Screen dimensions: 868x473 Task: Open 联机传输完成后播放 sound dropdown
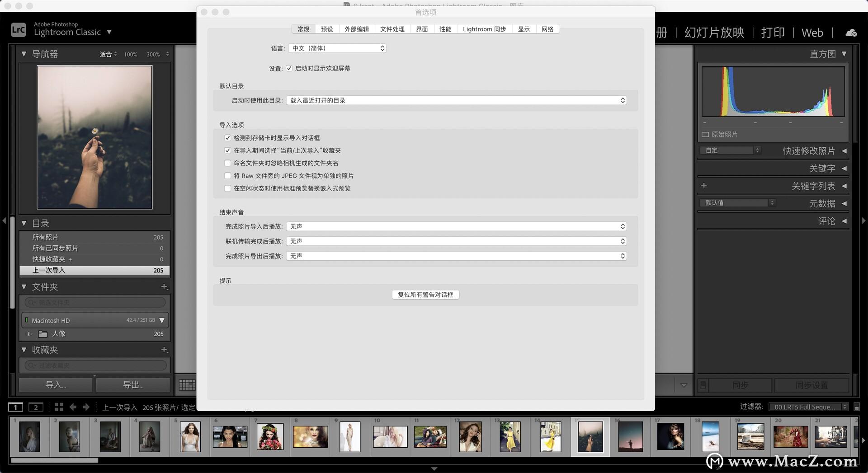pyautogui.click(x=456, y=241)
